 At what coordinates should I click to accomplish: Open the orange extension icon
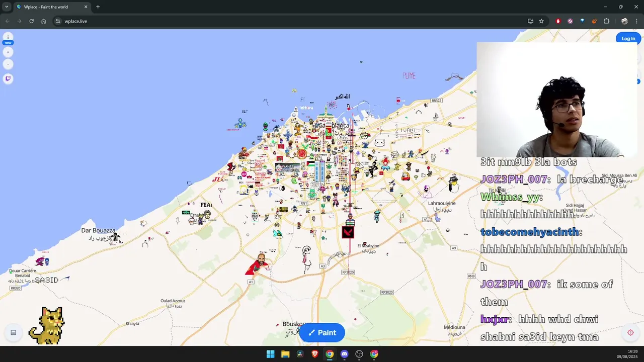click(594, 21)
